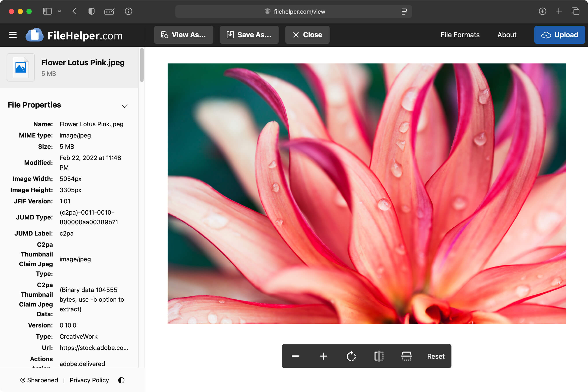Image resolution: width=588 pixels, height=392 pixels.
Task: Open the hamburger menu
Action: pyautogui.click(x=13, y=35)
